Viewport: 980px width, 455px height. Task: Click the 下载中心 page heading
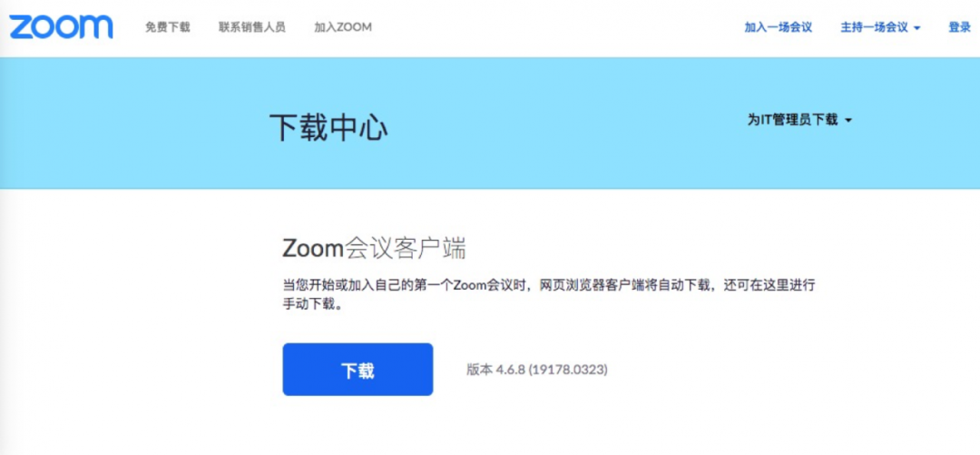click(328, 126)
